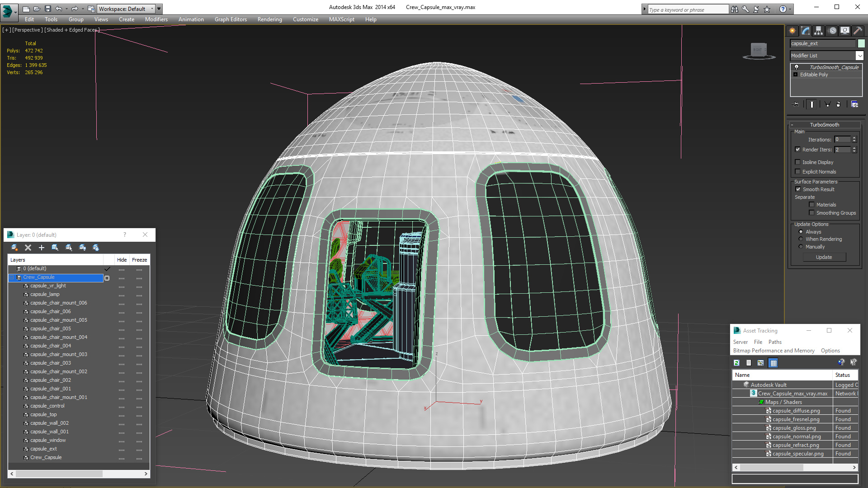Enable the Isoline Display checkbox
Image resolution: width=868 pixels, height=488 pixels.
[798, 162]
